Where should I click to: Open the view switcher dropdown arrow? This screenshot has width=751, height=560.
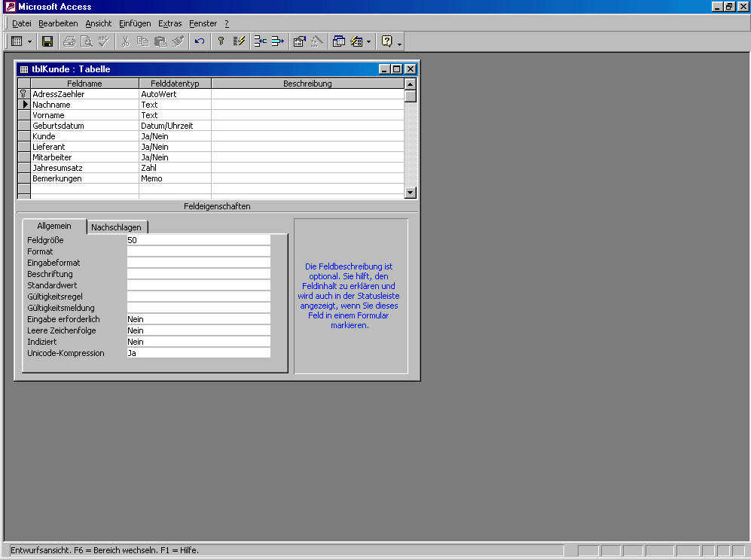point(30,41)
